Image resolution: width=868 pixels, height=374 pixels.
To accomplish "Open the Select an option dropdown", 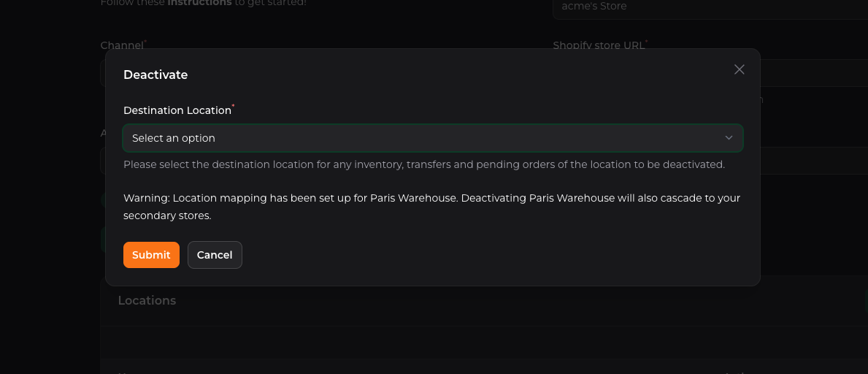I will point(432,138).
